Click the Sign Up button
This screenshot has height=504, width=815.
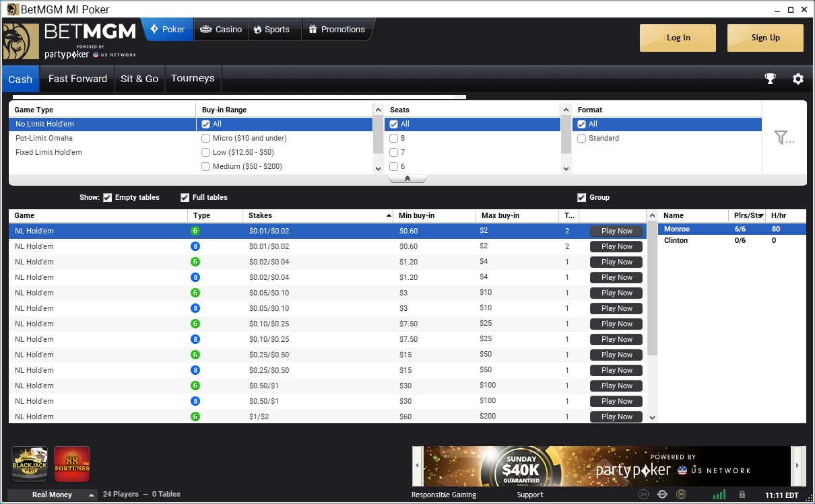click(765, 38)
